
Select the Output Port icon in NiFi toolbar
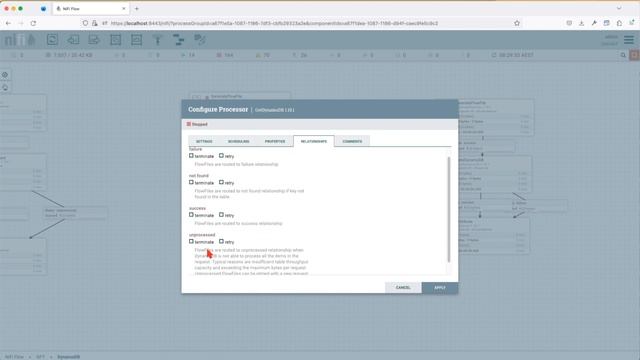coord(94,40)
